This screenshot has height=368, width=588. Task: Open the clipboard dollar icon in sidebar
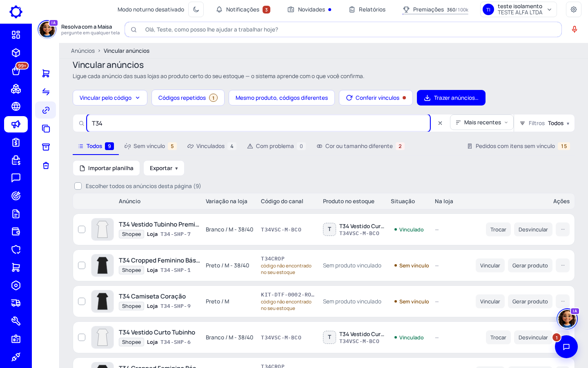[x=16, y=142]
